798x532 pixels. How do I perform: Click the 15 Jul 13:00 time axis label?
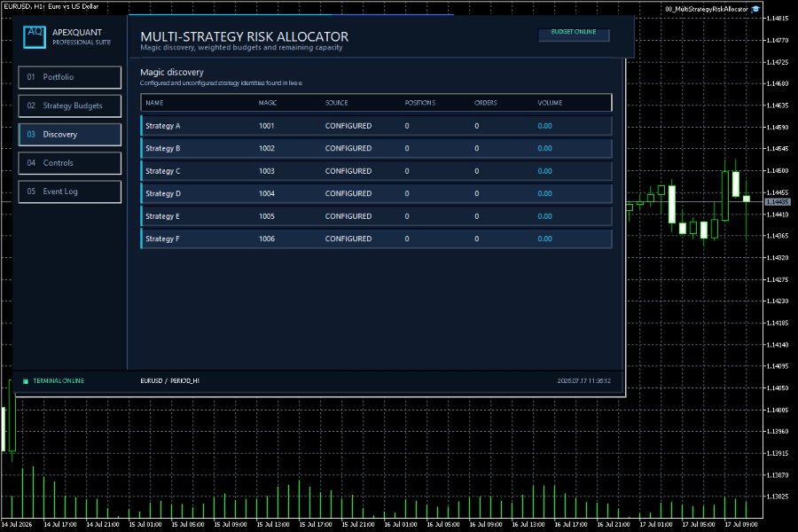click(273, 524)
